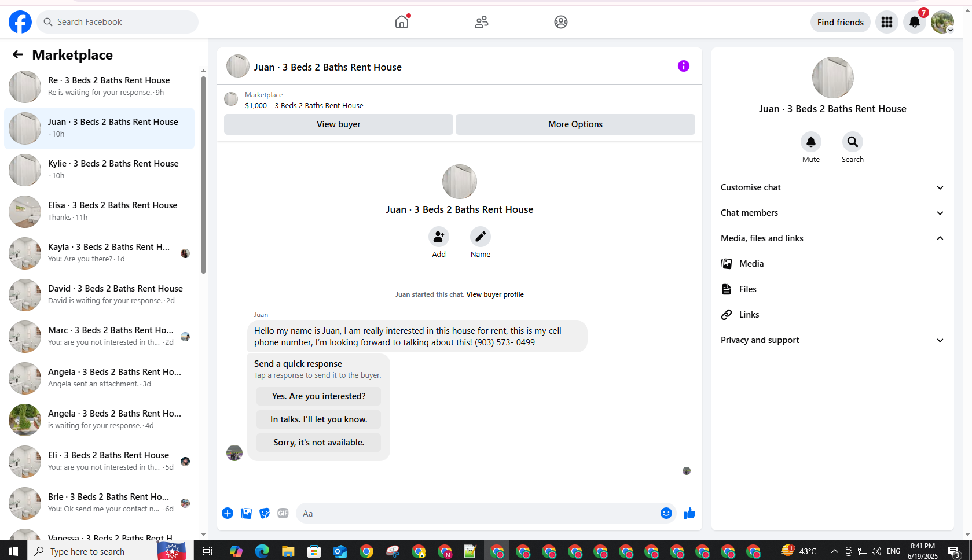Open the Eli conversation in the list
This screenshot has width=972, height=560.
point(100,462)
